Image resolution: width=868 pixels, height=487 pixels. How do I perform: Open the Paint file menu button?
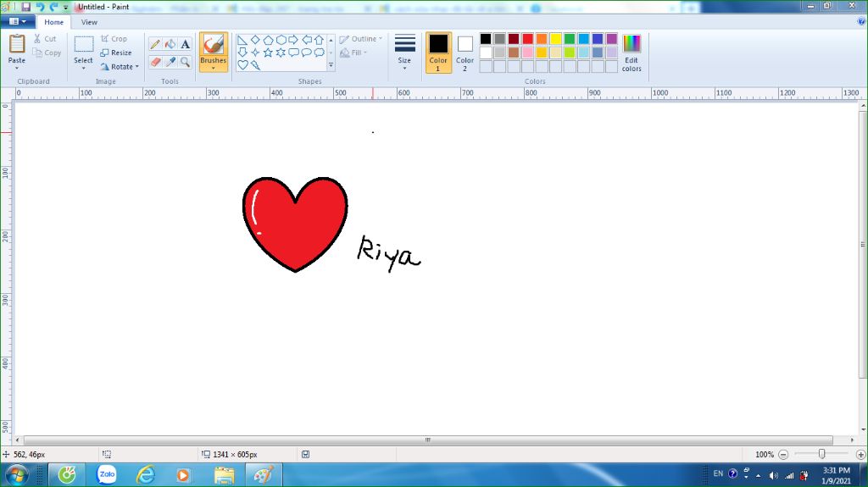pyautogui.click(x=18, y=21)
